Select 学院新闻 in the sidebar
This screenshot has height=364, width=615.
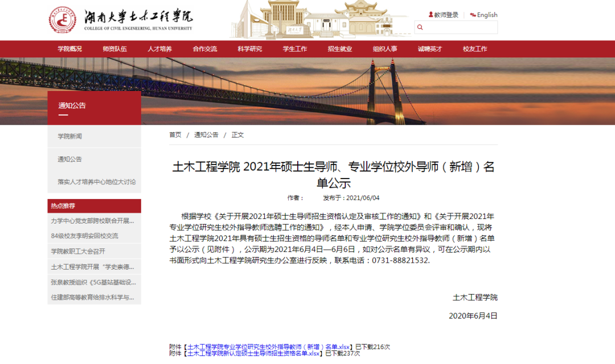coord(70,136)
